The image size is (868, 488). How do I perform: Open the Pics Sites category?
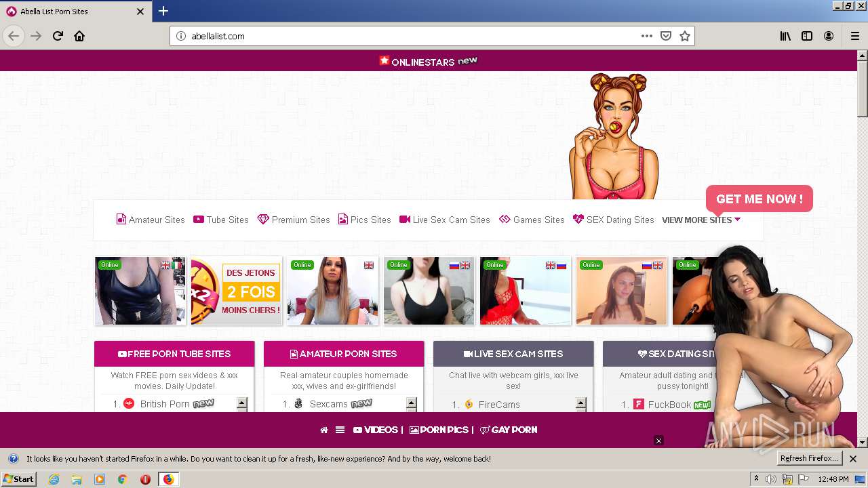point(365,220)
